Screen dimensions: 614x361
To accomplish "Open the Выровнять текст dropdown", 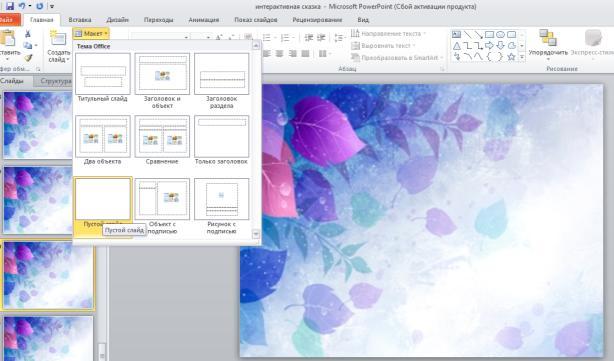I will pyautogui.click(x=383, y=46).
